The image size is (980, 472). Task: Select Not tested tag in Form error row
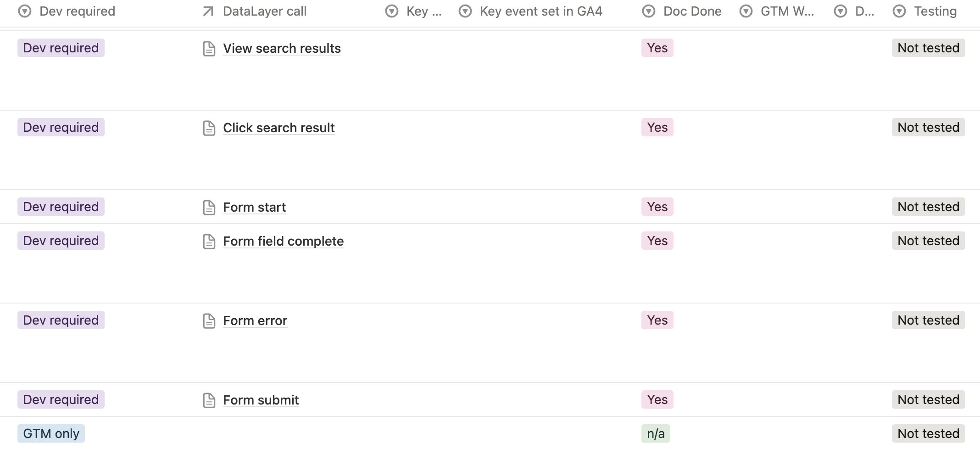(928, 320)
